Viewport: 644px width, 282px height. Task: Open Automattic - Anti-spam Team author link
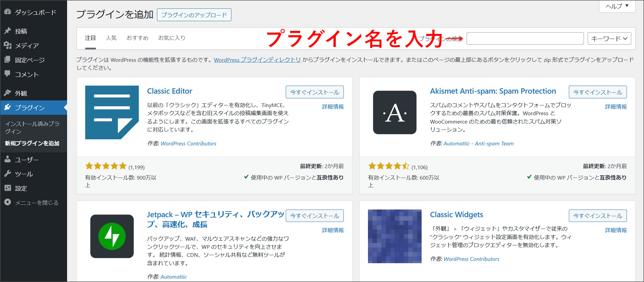pyautogui.click(x=479, y=143)
